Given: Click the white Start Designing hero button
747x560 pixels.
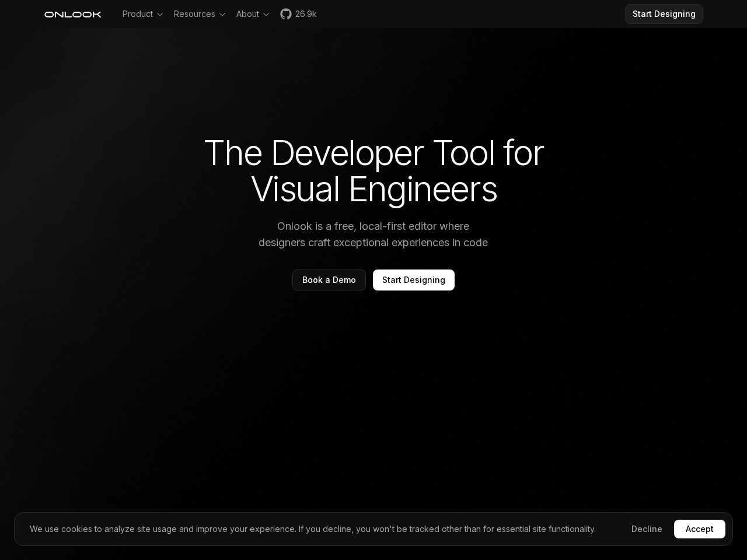Looking at the screenshot, I should pyautogui.click(x=414, y=280).
